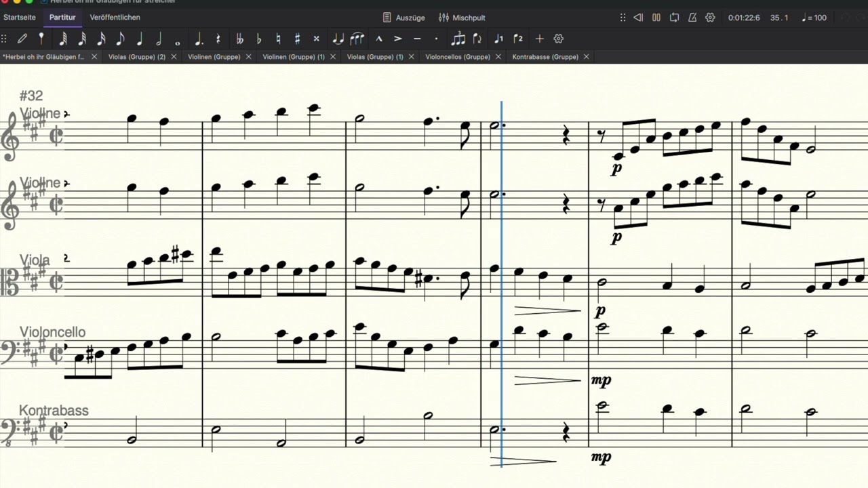Flip the direction of the selection
The height and width of the screenshot is (488, 868).
click(x=477, y=39)
